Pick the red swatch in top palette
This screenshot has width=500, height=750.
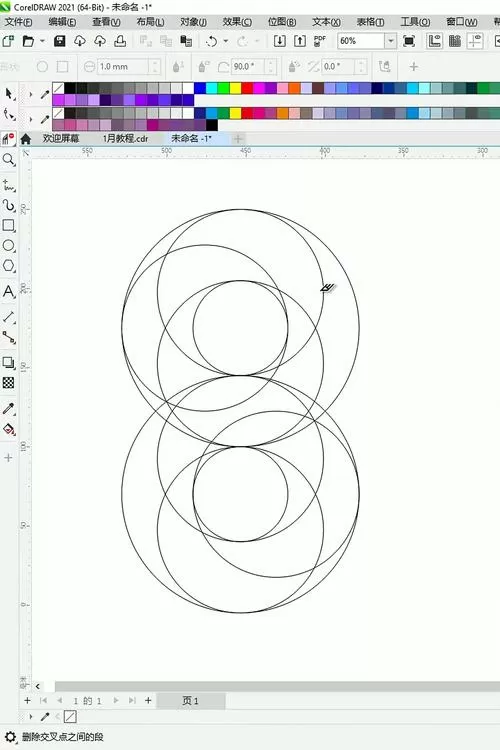coord(247,88)
